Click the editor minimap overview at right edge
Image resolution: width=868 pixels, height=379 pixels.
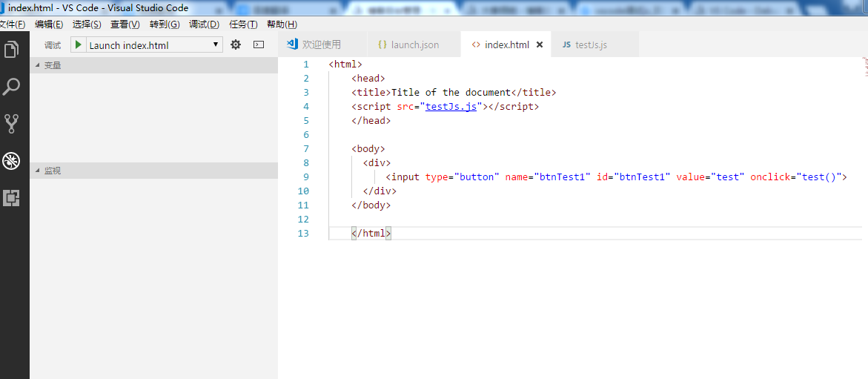tap(865, 65)
